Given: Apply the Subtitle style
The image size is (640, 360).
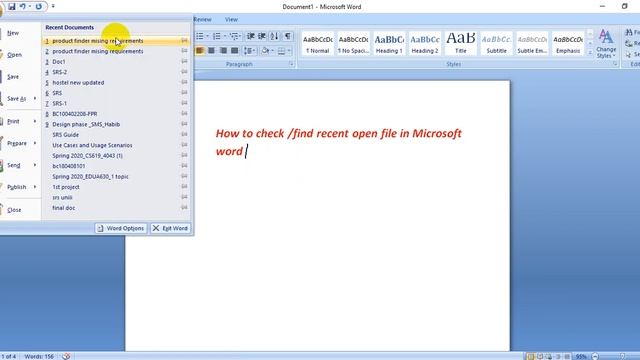Looking at the screenshot, I should (496, 44).
